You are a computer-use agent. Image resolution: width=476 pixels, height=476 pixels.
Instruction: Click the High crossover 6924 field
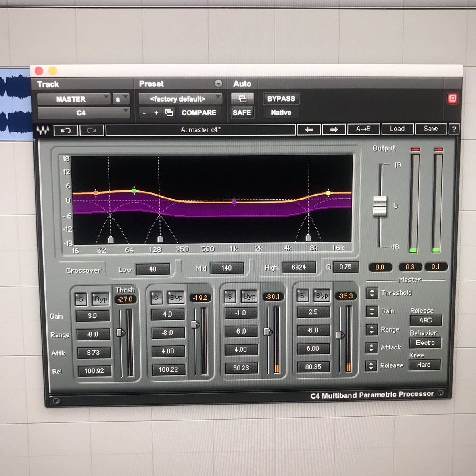coord(299,267)
